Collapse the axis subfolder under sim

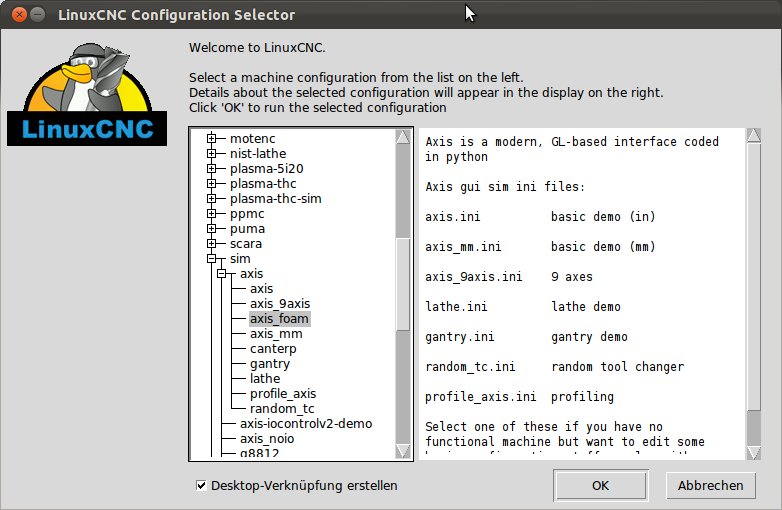[221, 273]
